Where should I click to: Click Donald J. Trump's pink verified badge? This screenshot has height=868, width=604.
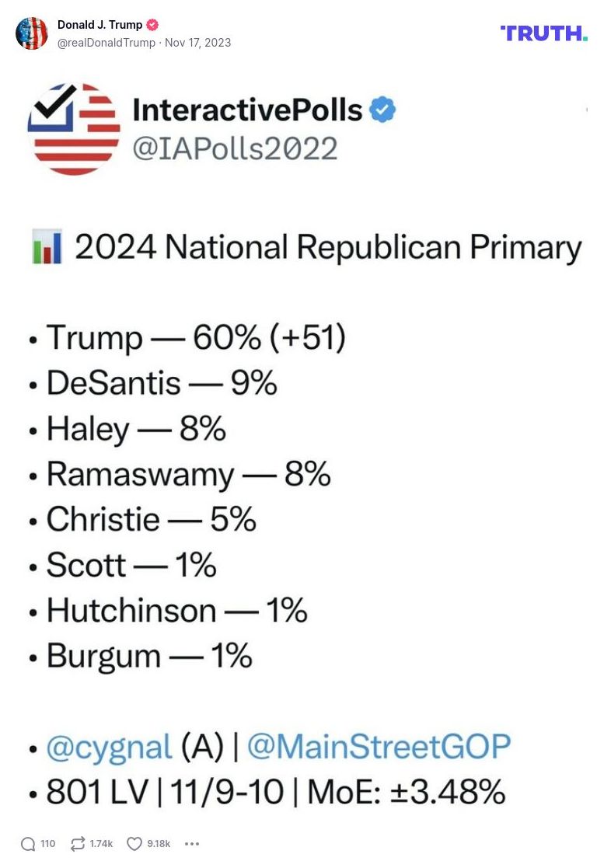click(151, 24)
